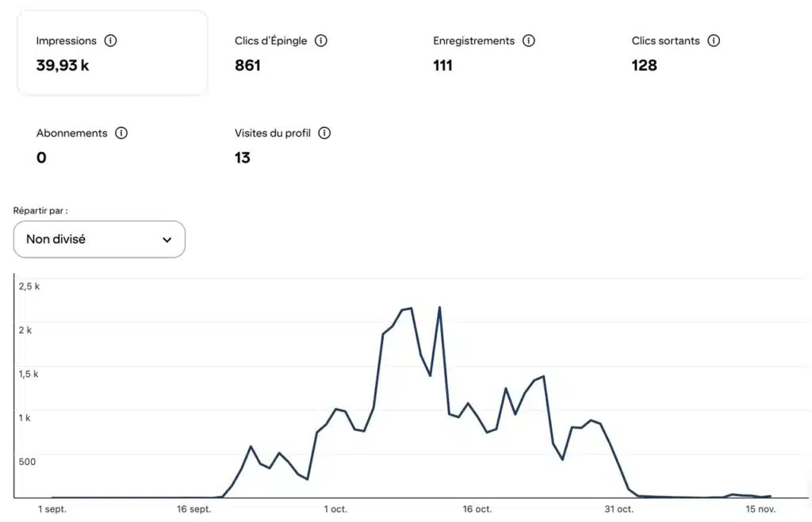
Task: Open the Non divisé dropdown
Action: 99,239
